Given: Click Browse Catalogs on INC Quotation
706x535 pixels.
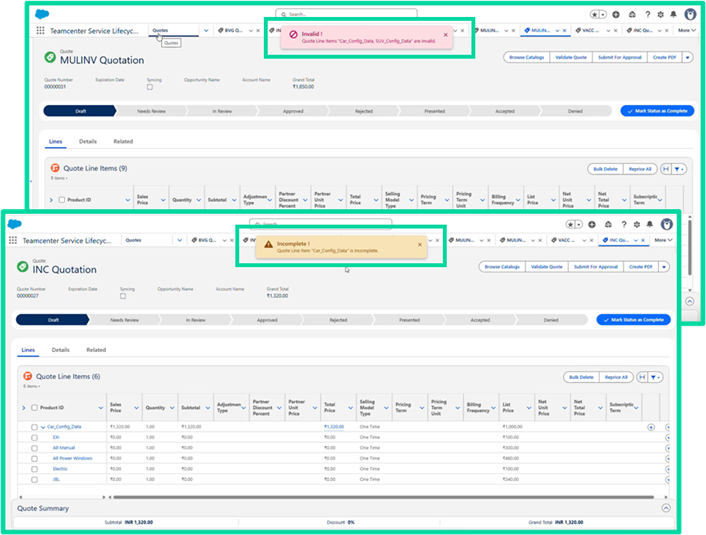Looking at the screenshot, I should coord(502,267).
